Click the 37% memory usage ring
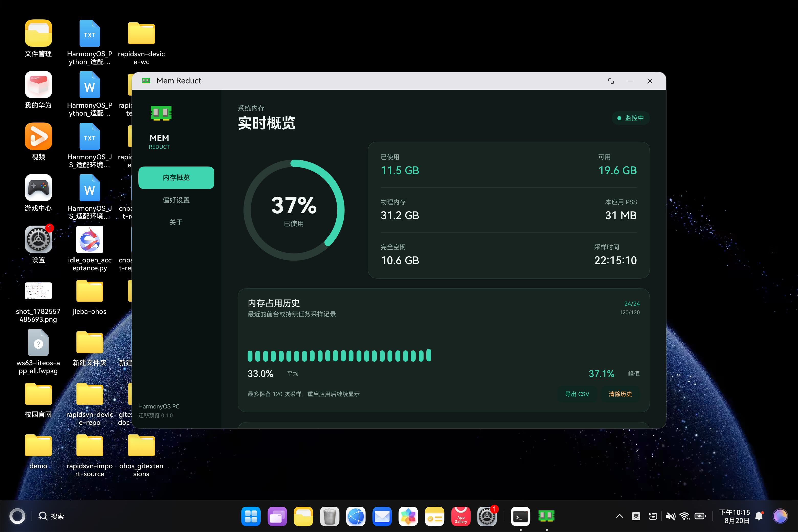This screenshot has height=532, width=798. [x=294, y=210]
